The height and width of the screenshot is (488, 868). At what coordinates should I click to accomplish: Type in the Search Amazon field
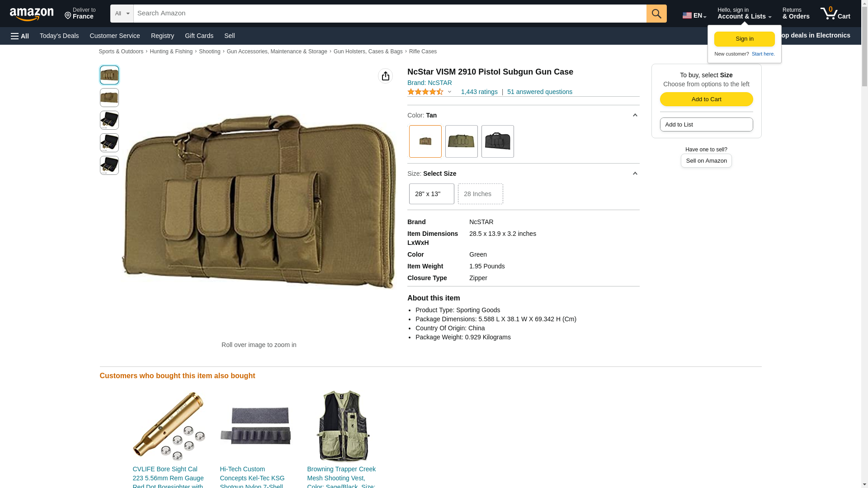click(389, 14)
